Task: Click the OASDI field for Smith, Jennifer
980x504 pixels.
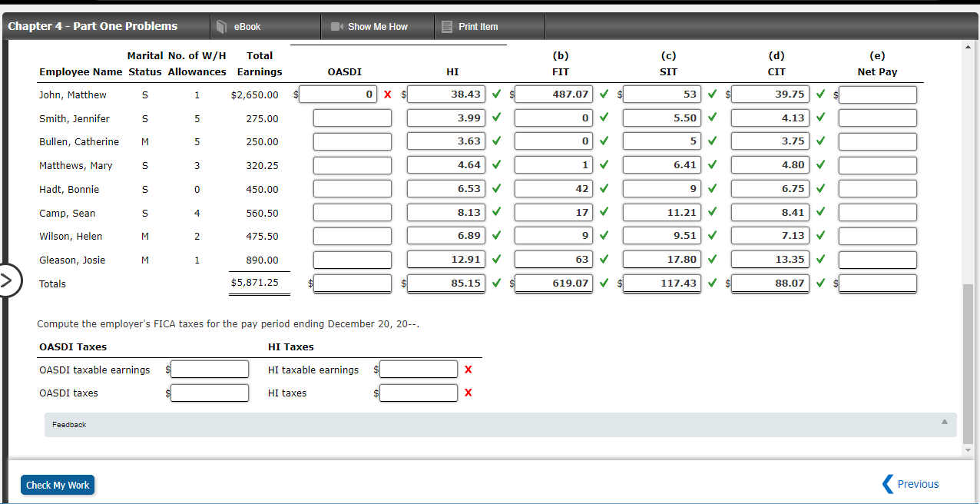Action: [x=353, y=118]
